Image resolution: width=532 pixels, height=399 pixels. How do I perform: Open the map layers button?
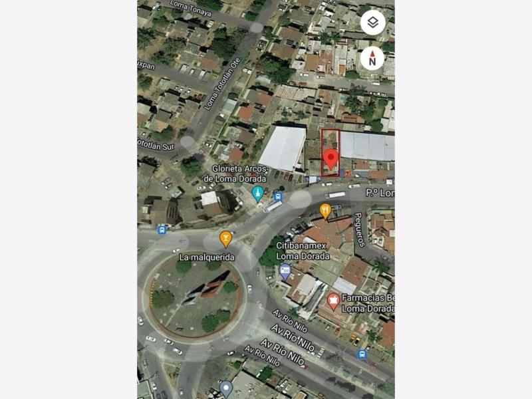[372, 23]
